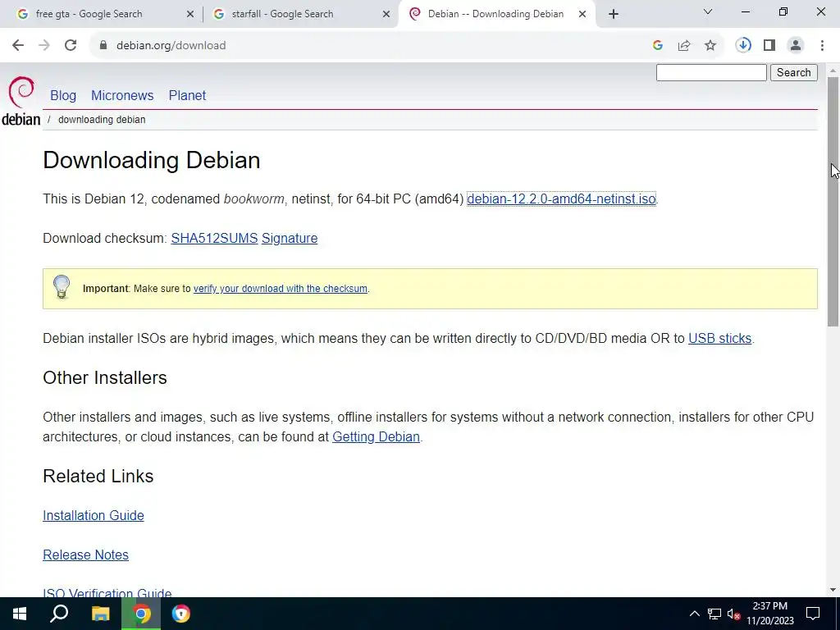Click the forward navigation arrow
Screen dimensions: 840x630
pyautogui.click(x=44, y=46)
